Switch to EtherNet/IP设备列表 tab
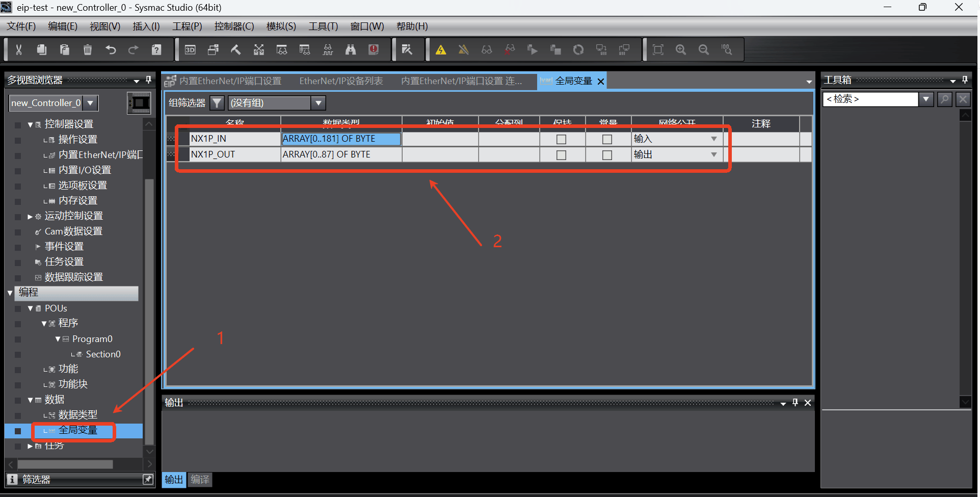Image resolution: width=980 pixels, height=497 pixels. point(341,81)
